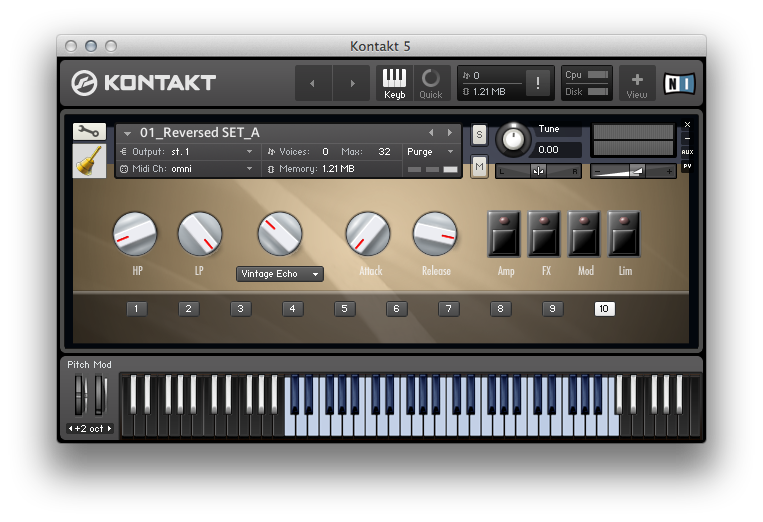
Task: Click the Mod wheel
Action: point(99,395)
